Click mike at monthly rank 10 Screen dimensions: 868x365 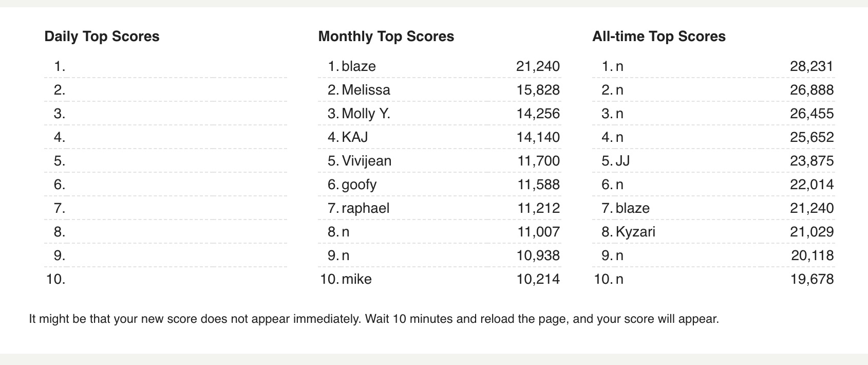coord(356,279)
